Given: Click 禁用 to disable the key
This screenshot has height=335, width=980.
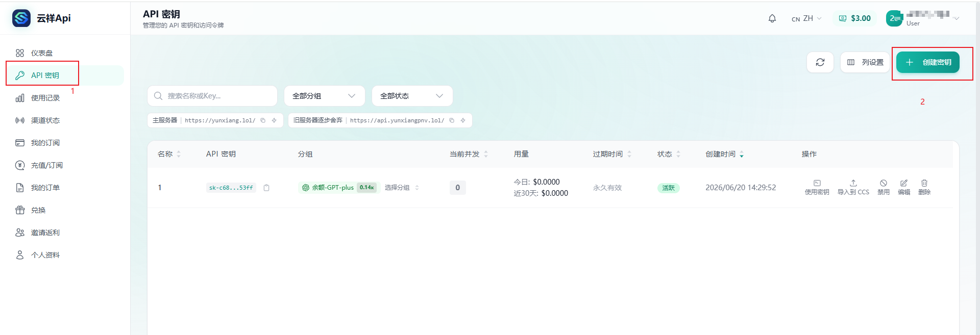Looking at the screenshot, I should pos(884,187).
